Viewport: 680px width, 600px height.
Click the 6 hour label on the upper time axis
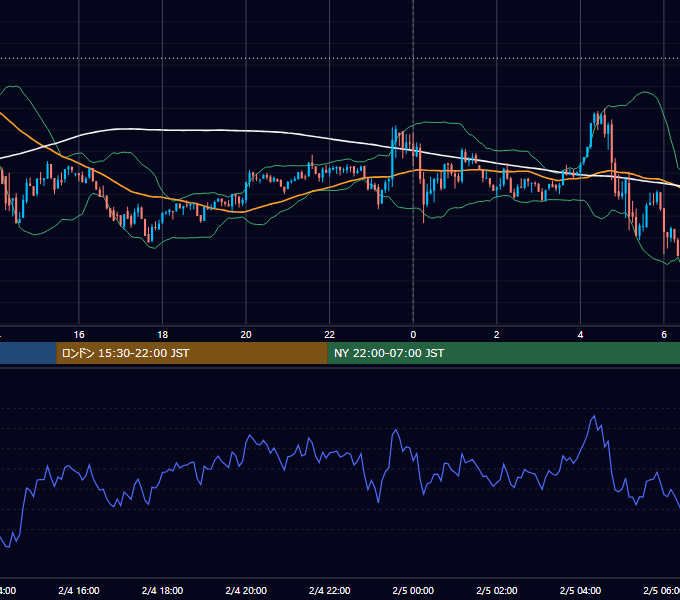coord(664,335)
